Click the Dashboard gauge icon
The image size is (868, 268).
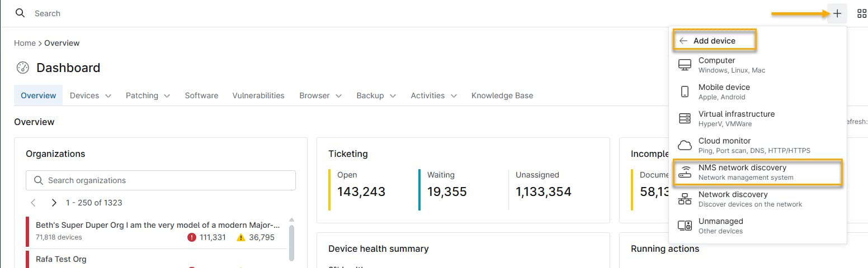click(23, 68)
